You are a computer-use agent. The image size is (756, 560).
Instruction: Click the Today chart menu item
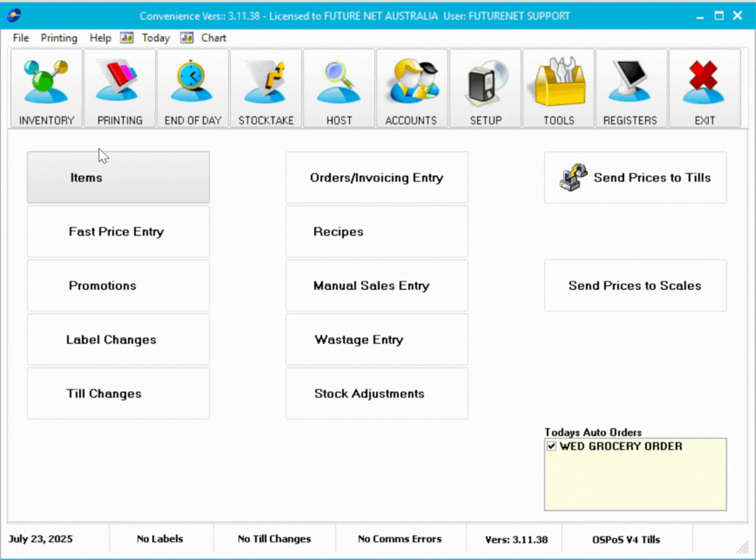click(155, 38)
